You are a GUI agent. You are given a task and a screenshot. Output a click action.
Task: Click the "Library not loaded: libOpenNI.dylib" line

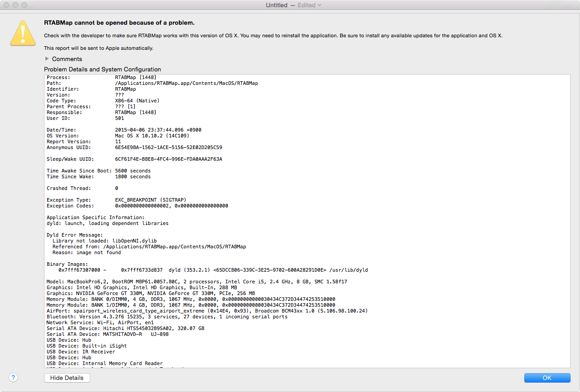[104, 241]
